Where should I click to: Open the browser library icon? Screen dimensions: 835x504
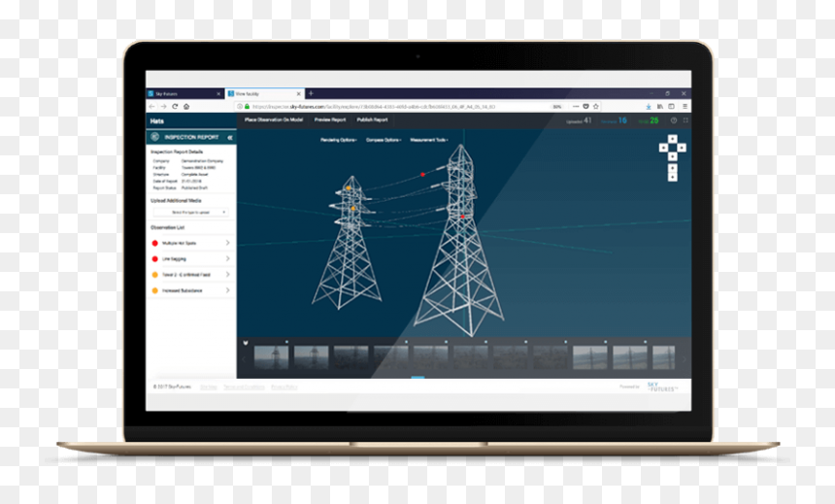pyautogui.click(x=660, y=107)
